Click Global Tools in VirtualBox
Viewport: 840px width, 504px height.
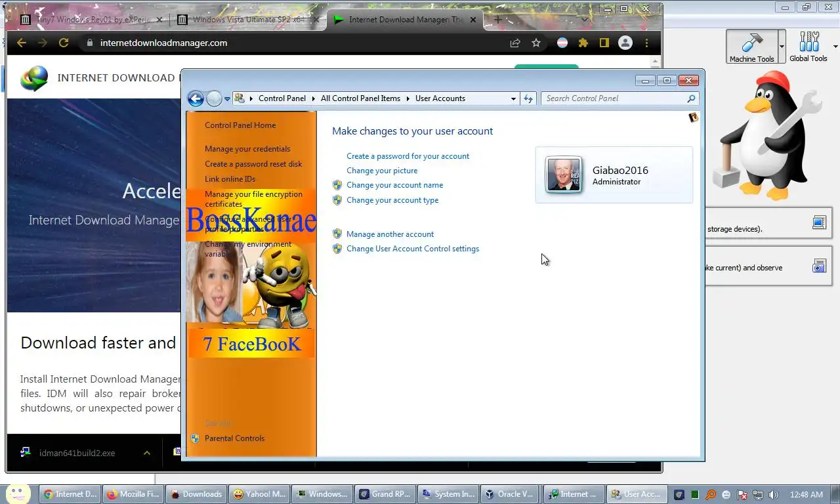click(808, 47)
